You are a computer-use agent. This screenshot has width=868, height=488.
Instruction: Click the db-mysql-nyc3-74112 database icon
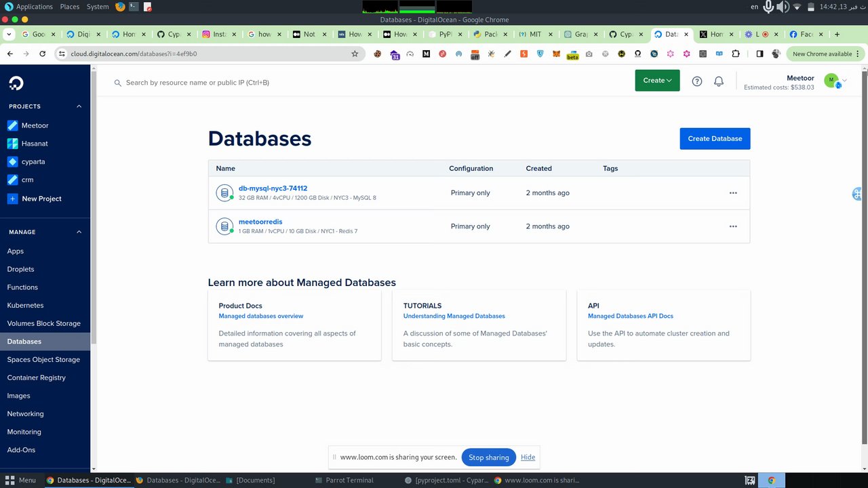[224, 193]
